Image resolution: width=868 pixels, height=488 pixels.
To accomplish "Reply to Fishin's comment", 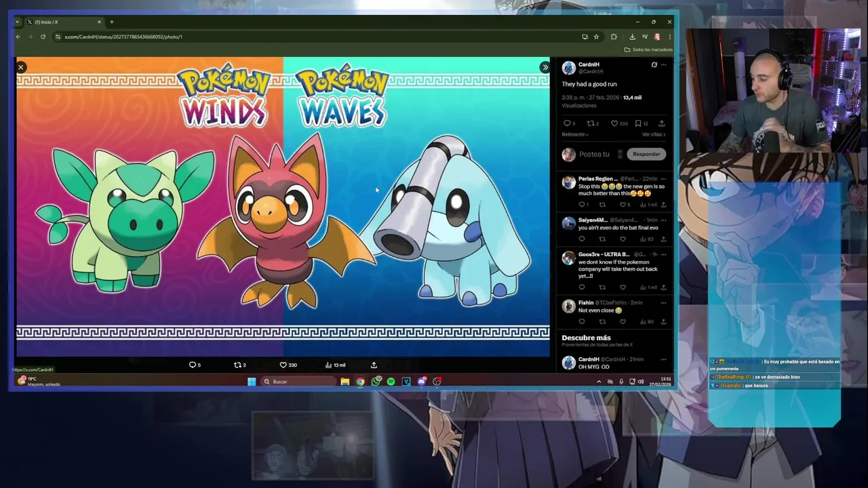I will (x=581, y=321).
